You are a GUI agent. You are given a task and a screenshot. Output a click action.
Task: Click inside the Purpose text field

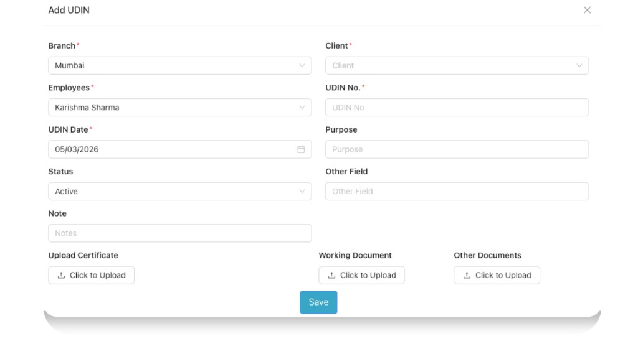click(x=457, y=149)
